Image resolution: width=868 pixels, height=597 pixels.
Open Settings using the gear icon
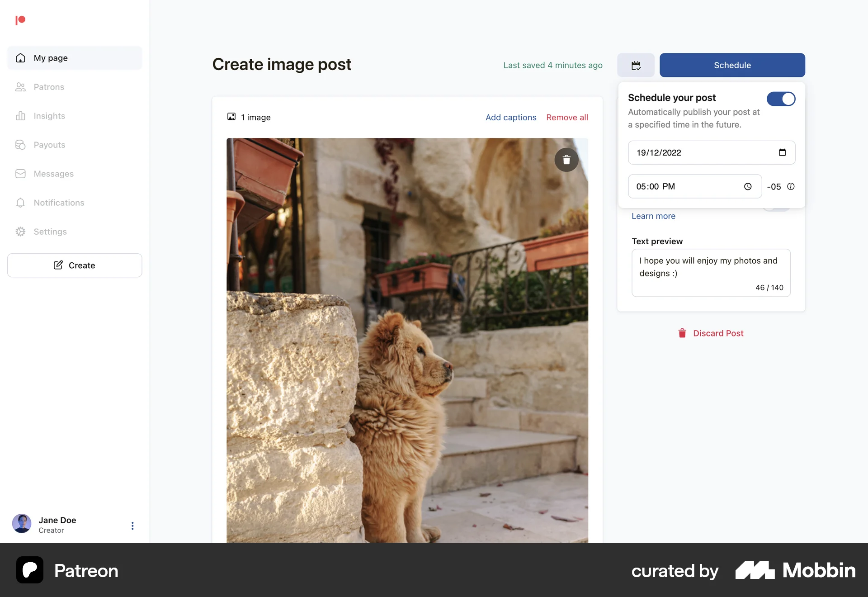coord(21,232)
